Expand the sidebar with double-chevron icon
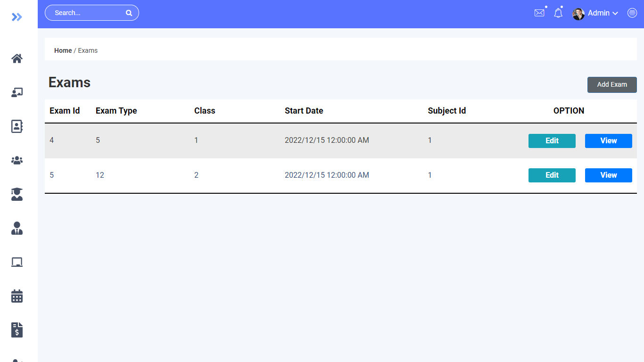 click(x=17, y=17)
